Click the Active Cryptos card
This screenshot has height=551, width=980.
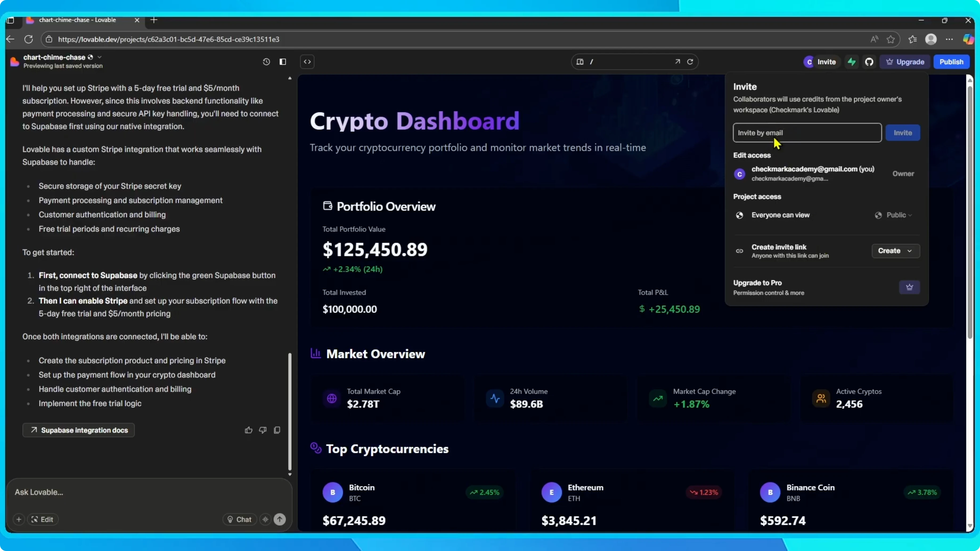click(877, 398)
